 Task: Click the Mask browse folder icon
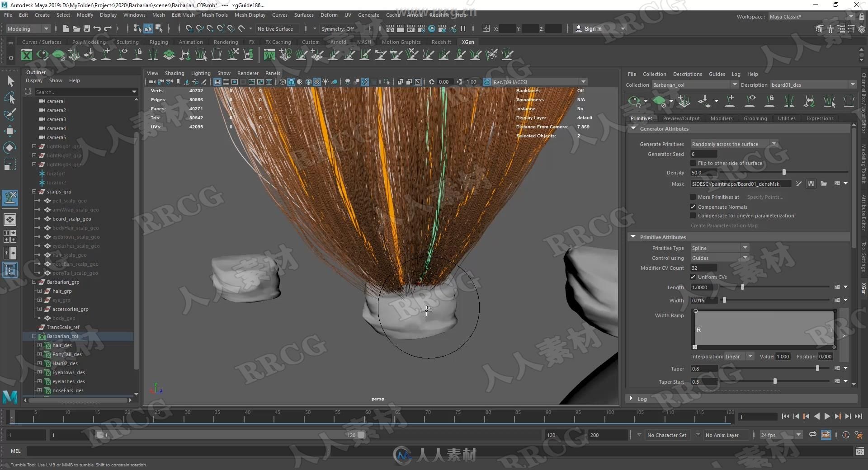[824, 183]
